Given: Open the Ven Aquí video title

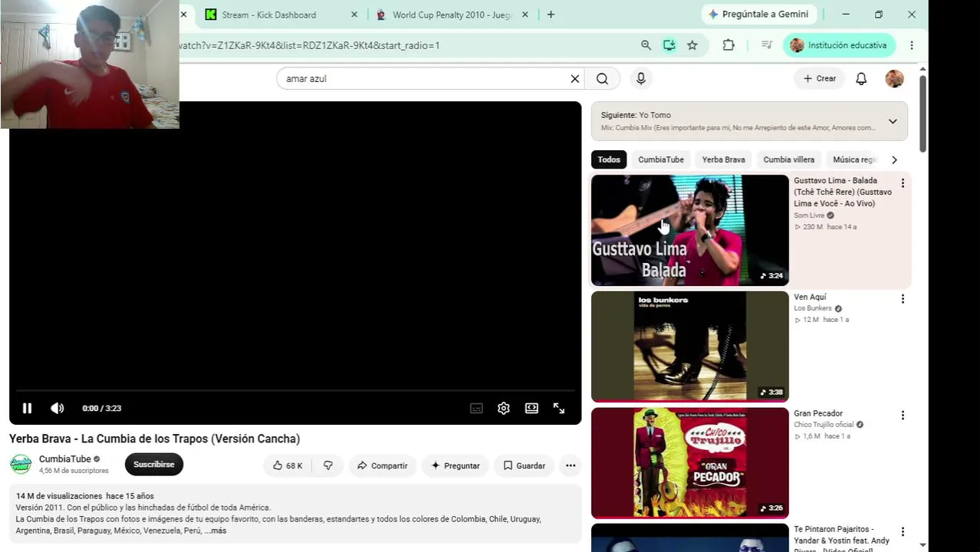Looking at the screenshot, I should pyautogui.click(x=810, y=297).
